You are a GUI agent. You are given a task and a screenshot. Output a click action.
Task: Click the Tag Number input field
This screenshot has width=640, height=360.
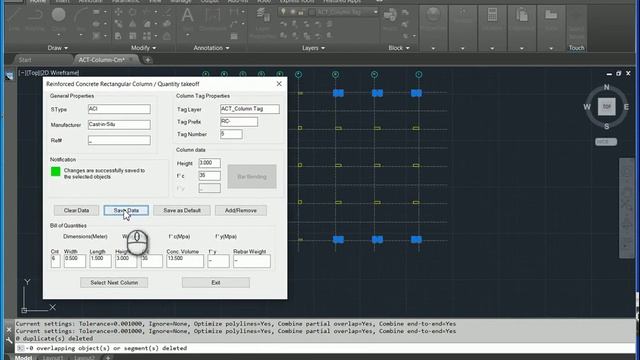[231, 134]
